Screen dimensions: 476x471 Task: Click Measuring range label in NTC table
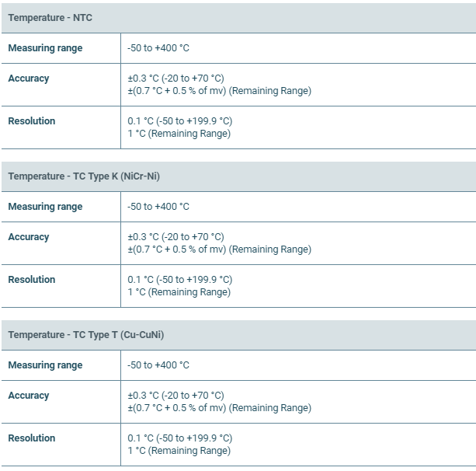click(x=45, y=48)
